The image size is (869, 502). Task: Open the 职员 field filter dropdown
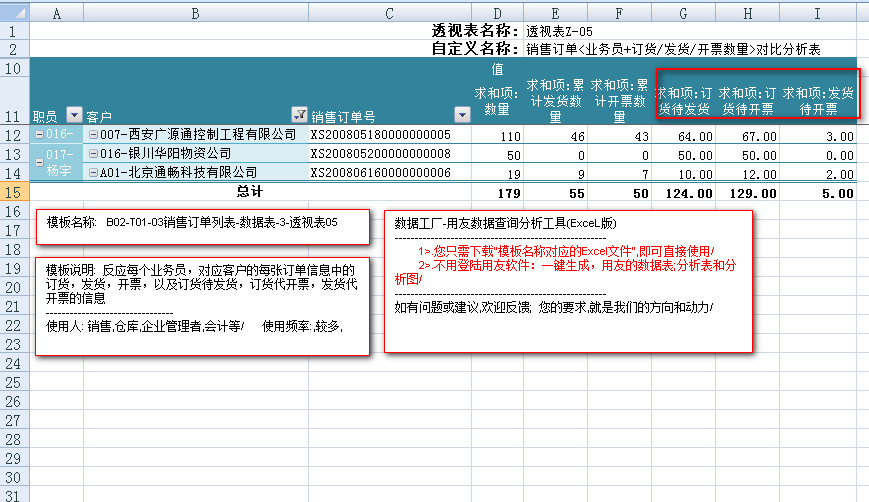tap(73, 115)
